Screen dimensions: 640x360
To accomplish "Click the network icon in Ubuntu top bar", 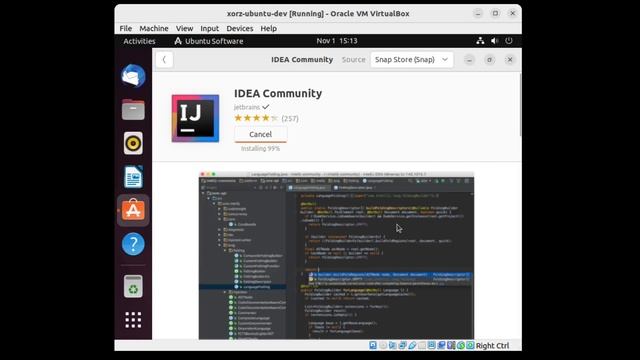I will coord(480,41).
